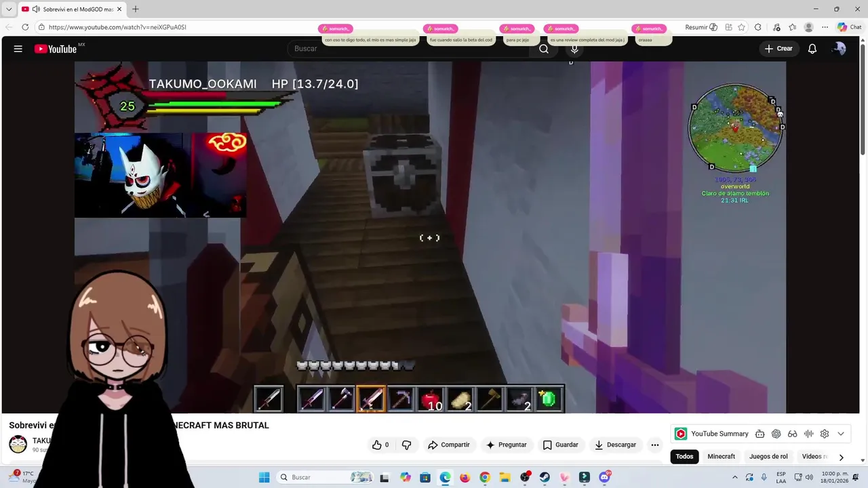Like the video with thumbs up
Image resolution: width=868 pixels, height=488 pixels.
pos(380,445)
